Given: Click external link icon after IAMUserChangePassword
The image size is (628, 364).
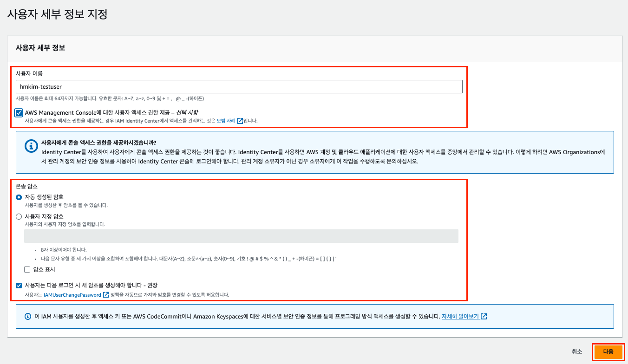Looking at the screenshot, I should pos(106,295).
